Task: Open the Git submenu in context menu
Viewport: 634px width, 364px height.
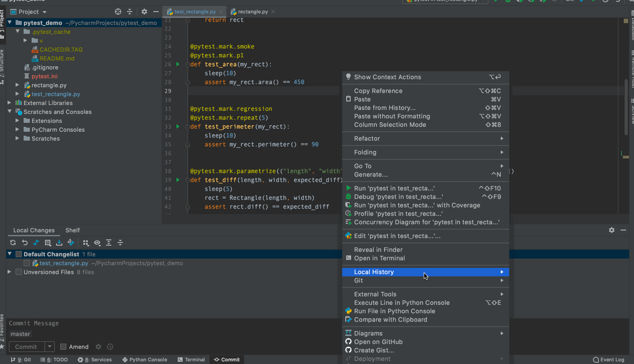Action: coord(425,280)
